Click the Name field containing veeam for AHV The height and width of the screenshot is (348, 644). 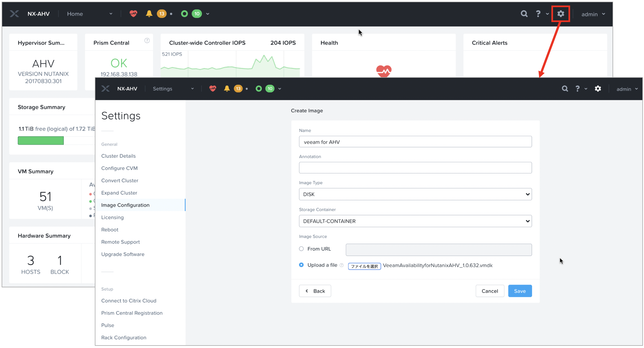[x=415, y=142]
